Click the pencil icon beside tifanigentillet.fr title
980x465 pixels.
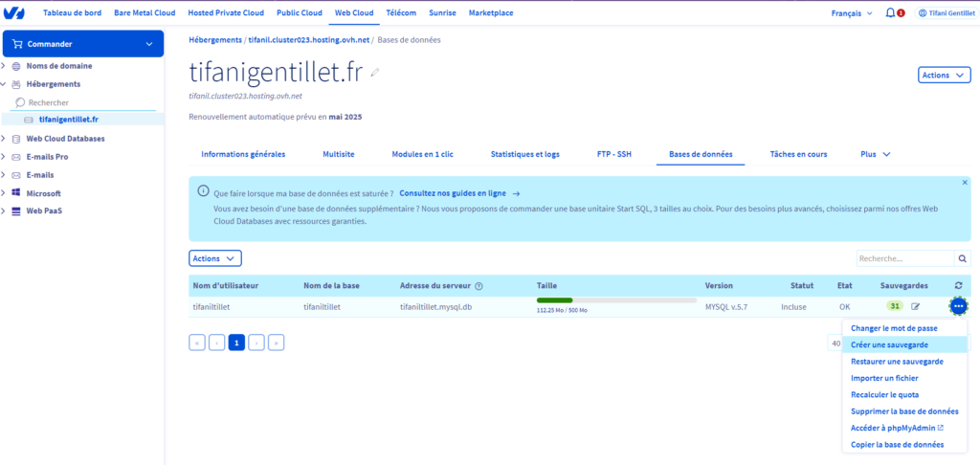click(x=375, y=73)
